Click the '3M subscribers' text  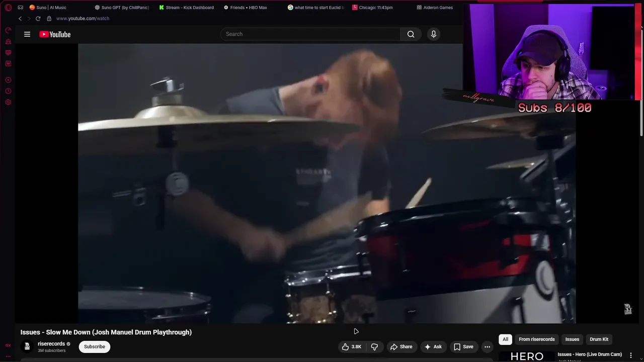click(51, 350)
